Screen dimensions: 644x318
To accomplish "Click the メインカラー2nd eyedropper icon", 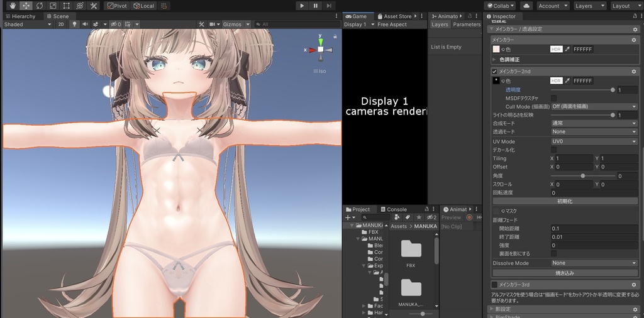I will coord(567,81).
